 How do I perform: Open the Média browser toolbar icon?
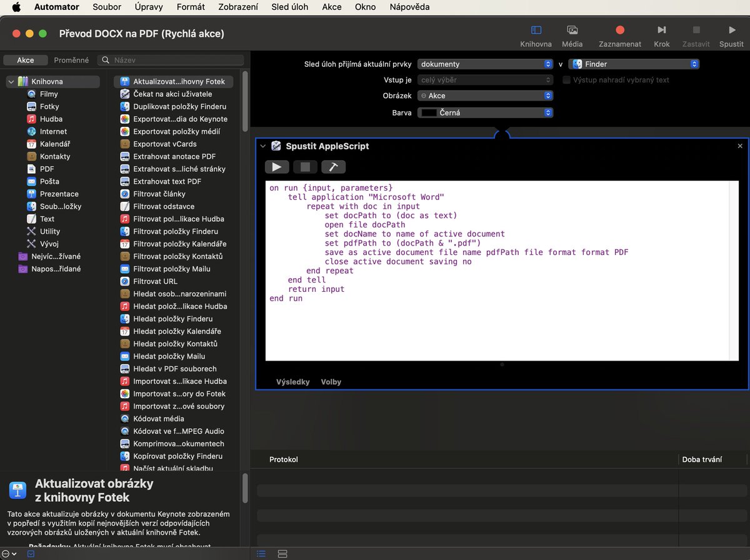point(572,30)
